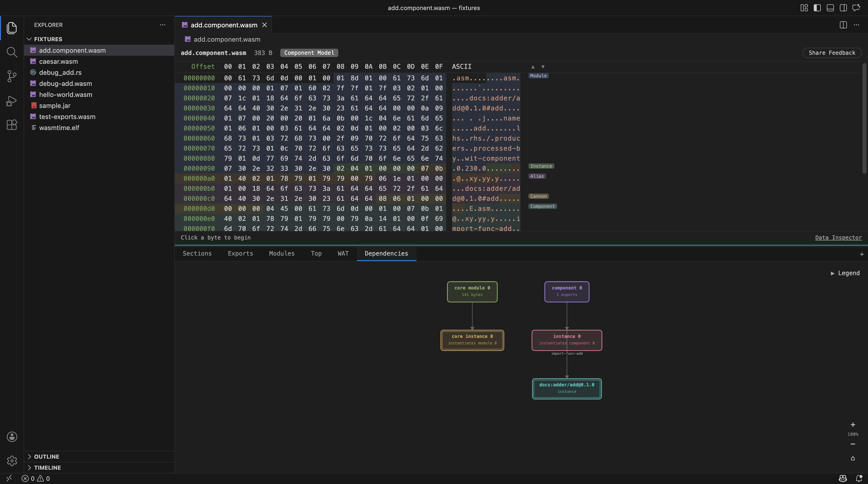Select the docs:adder/add@0.1.0 instance node
Image resolution: width=868 pixels, height=484 pixels.
tap(567, 389)
